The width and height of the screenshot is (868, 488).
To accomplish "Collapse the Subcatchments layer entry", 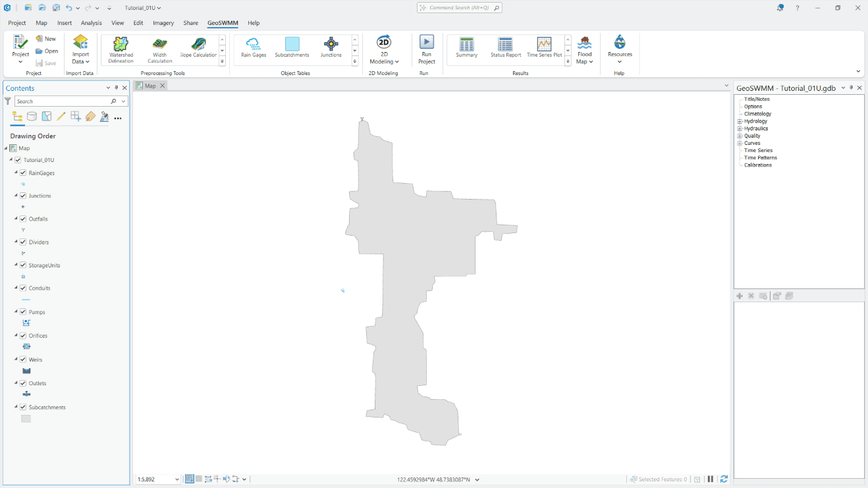I will click(14, 406).
